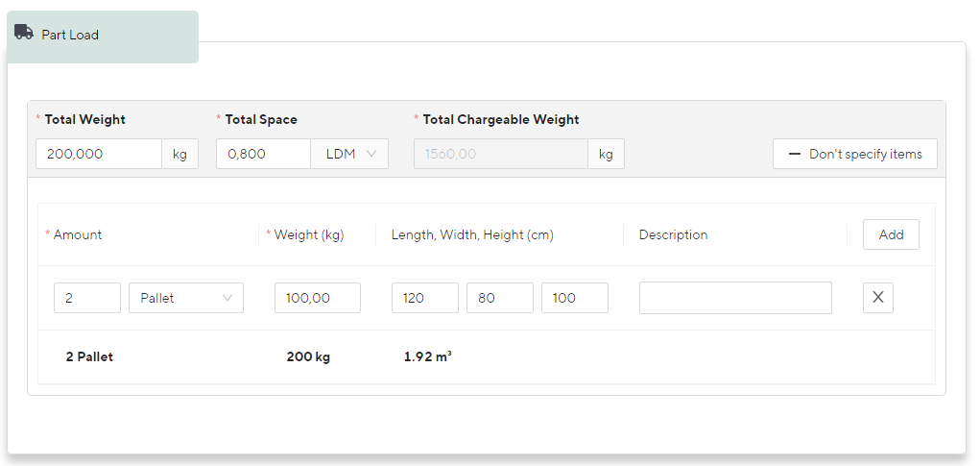The height and width of the screenshot is (466, 980).
Task: Select the Part Load tab
Action: click(103, 37)
